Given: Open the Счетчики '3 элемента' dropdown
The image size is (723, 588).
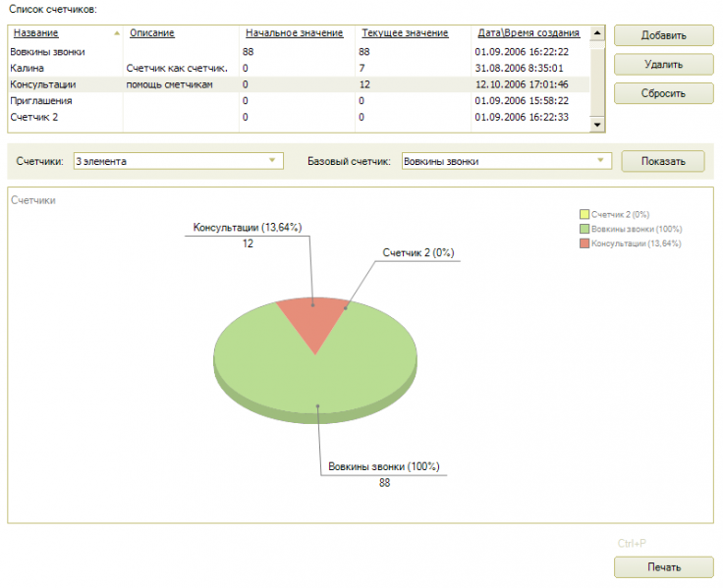Looking at the screenshot, I should [179, 161].
